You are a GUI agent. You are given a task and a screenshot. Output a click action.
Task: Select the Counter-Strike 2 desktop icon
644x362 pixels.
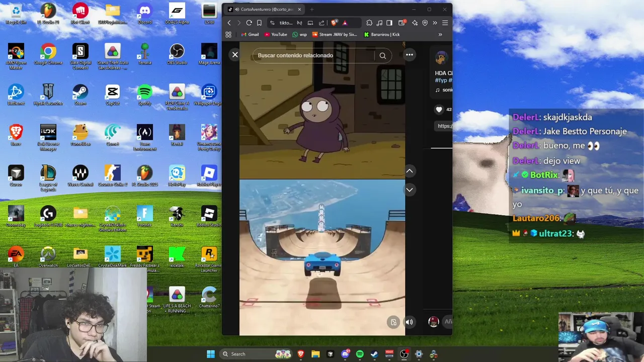[x=113, y=175]
